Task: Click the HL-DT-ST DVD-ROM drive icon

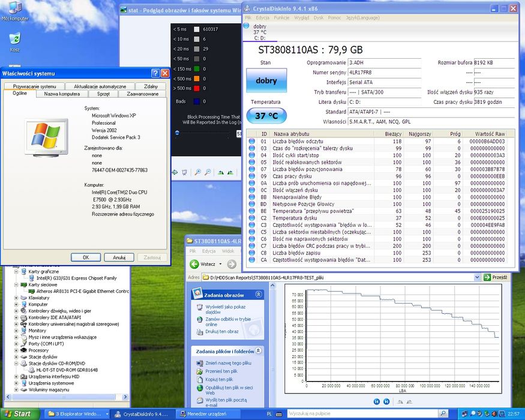Action: (31, 370)
